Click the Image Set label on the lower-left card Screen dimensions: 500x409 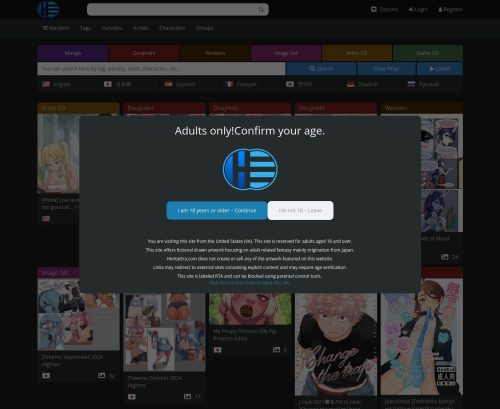(55, 273)
